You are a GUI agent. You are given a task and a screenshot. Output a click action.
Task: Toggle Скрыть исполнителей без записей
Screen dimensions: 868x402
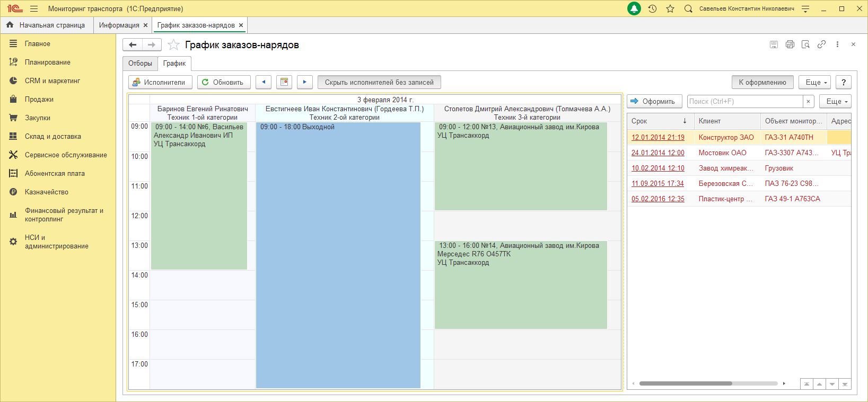pyautogui.click(x=379, y=82)
